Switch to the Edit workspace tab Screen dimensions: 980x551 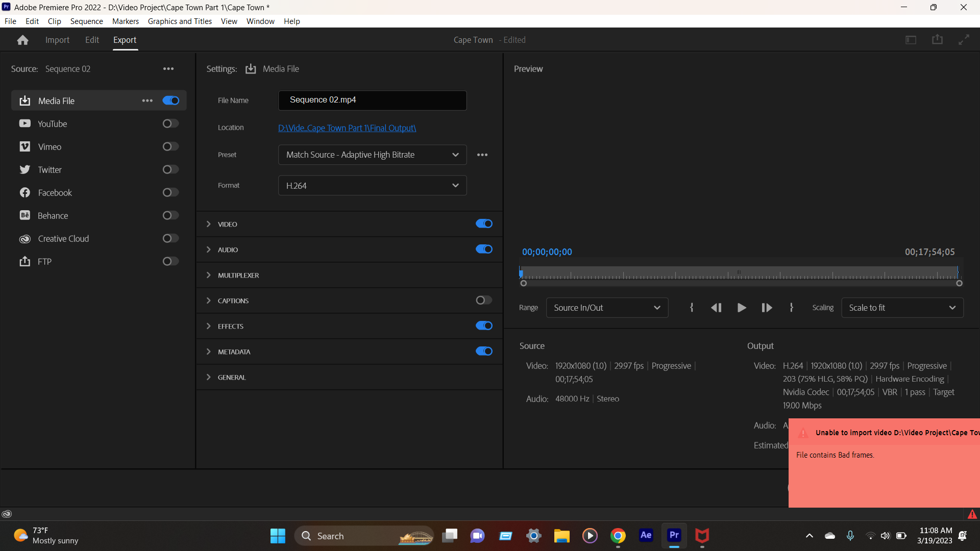tap(91, 39)
